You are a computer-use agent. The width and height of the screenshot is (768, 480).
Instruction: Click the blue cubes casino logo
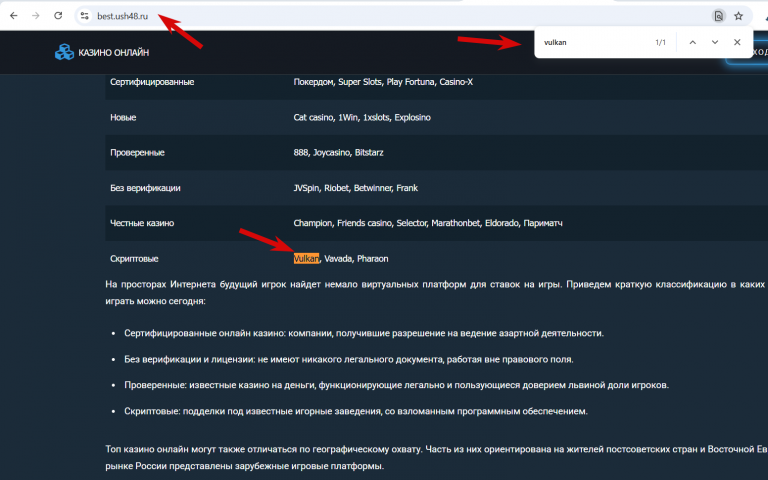click(64, 52)
